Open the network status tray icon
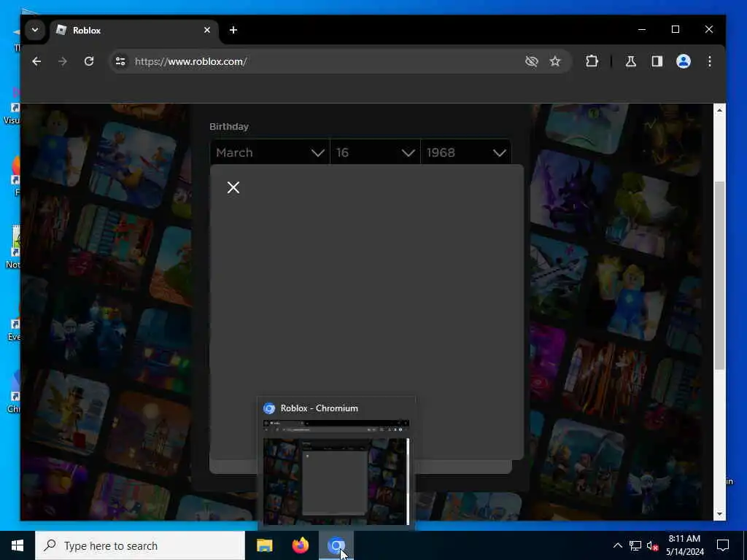Screen dimensions: 747x560 click(x=635, y=545)
